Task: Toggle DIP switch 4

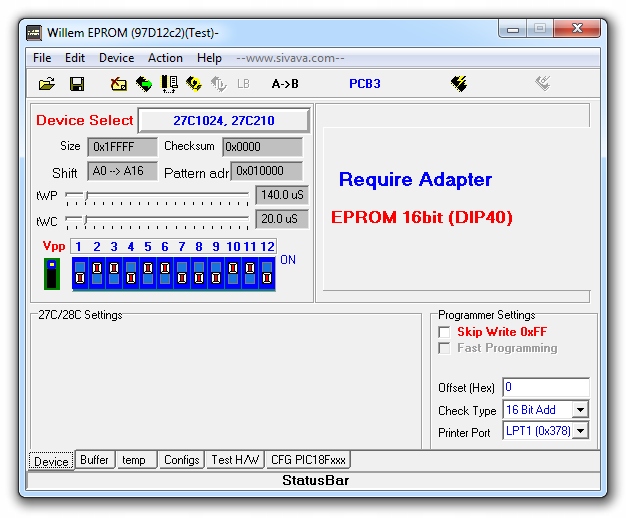Action: point(131,273)
